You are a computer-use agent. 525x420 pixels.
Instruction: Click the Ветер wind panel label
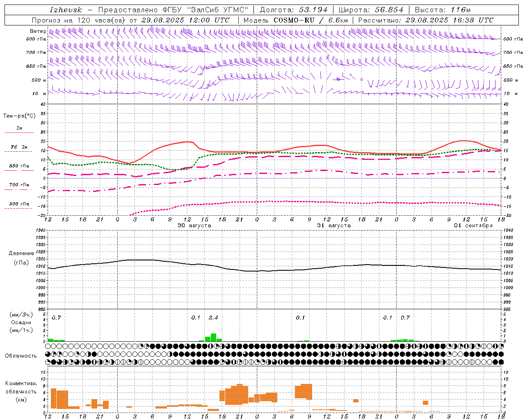(38, 31)
